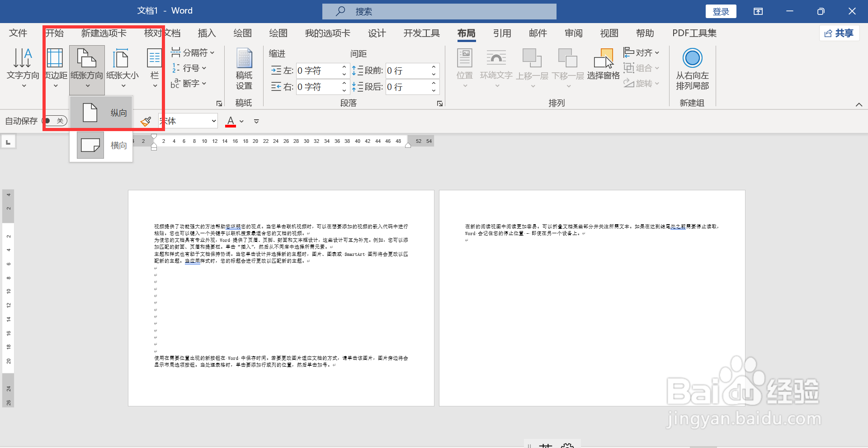
Task: Switch to Layout (布局) tab
Action: coord(466,33)
